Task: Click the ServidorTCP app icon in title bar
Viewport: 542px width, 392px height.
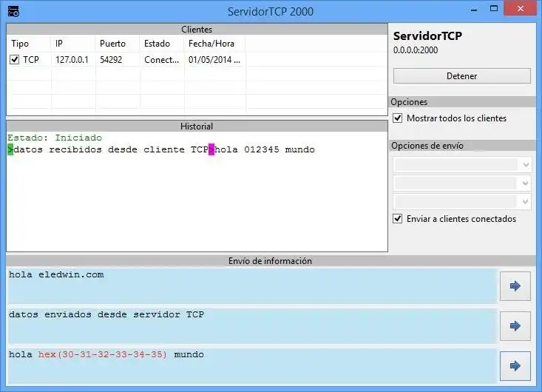Action: 13,11
